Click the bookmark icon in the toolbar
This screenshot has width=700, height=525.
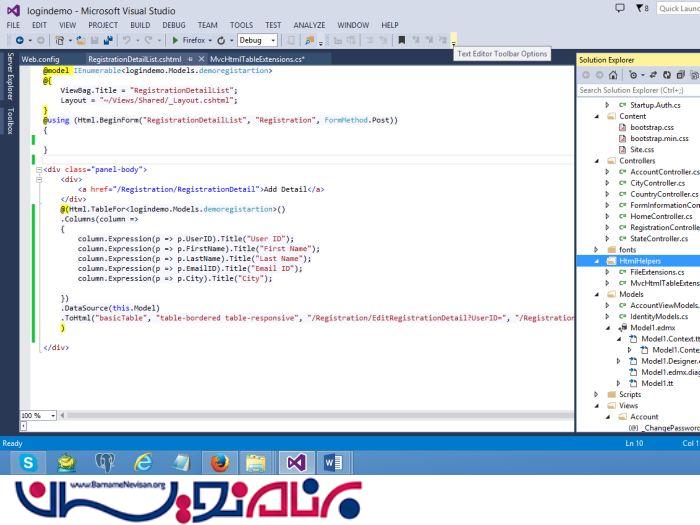click(x=402, y=40)
